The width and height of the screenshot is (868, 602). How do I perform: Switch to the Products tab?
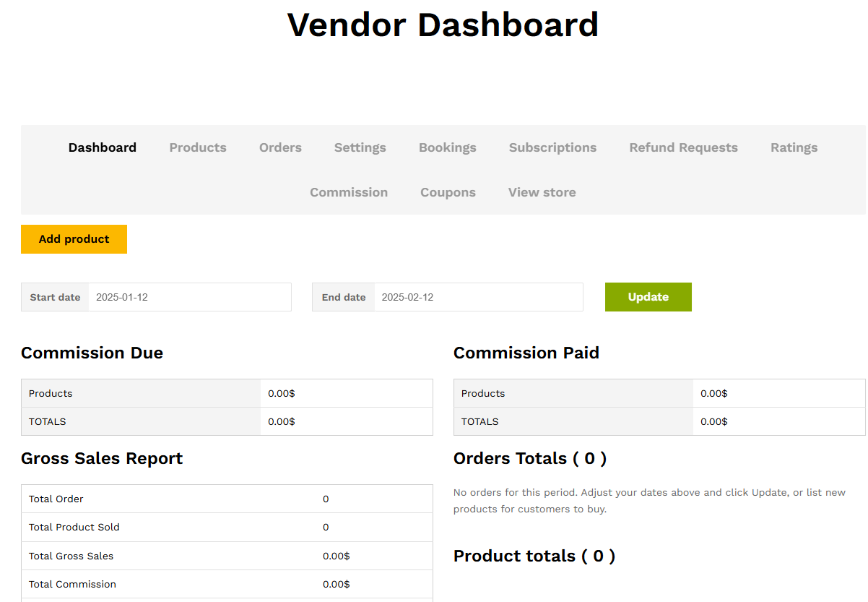click(x=198, y=147)
